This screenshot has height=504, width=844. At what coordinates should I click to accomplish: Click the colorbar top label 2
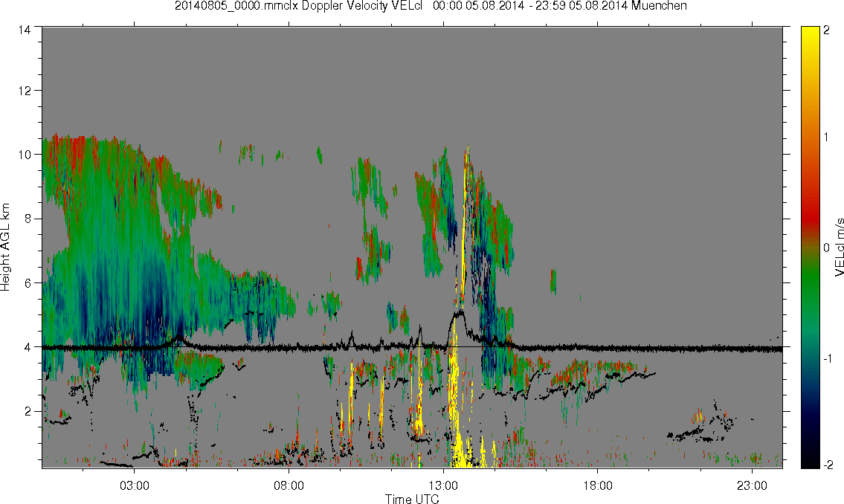(827, 30)
